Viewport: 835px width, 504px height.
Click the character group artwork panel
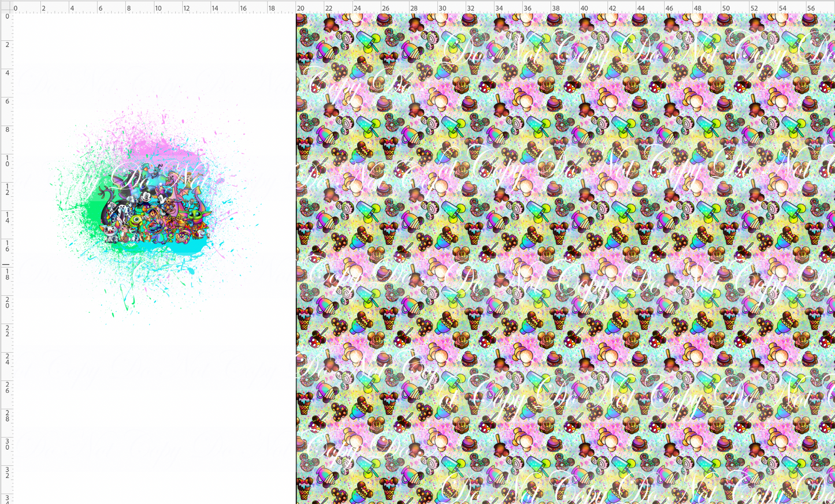154,259
